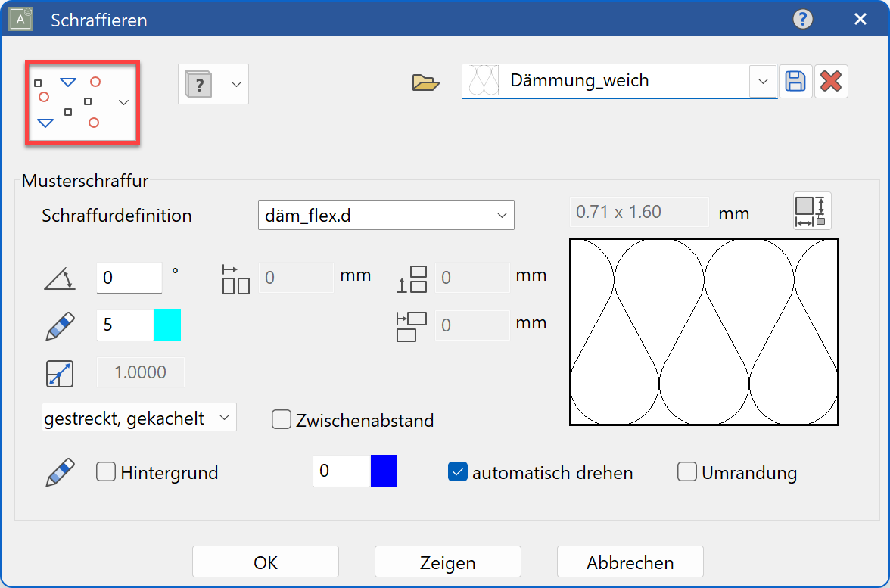Click the hatch size measurement icon

point(812,211)
